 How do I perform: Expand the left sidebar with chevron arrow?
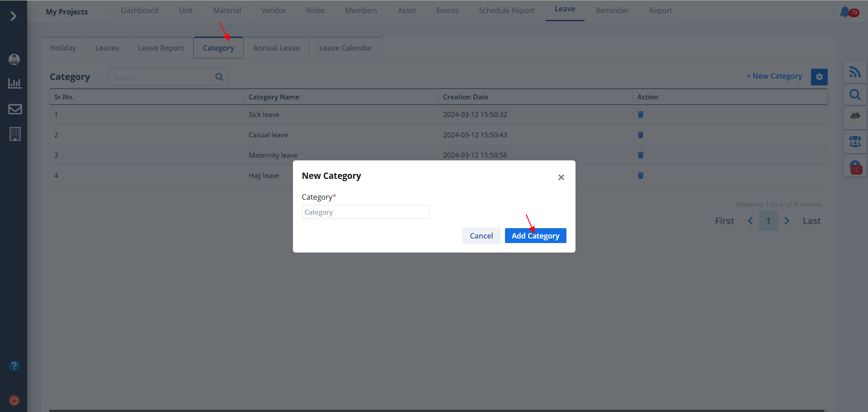coord(14,16)
